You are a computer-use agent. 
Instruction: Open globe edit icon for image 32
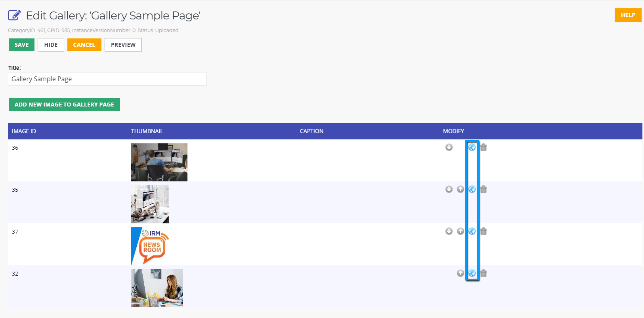(x=472, y=273)
